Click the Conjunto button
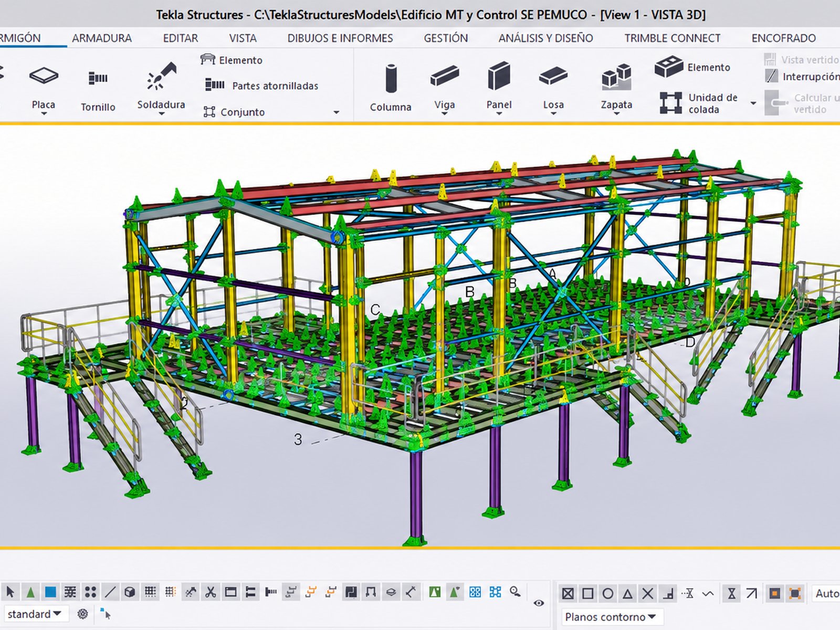Screen dimensions: 840x630 coord(234,112)
